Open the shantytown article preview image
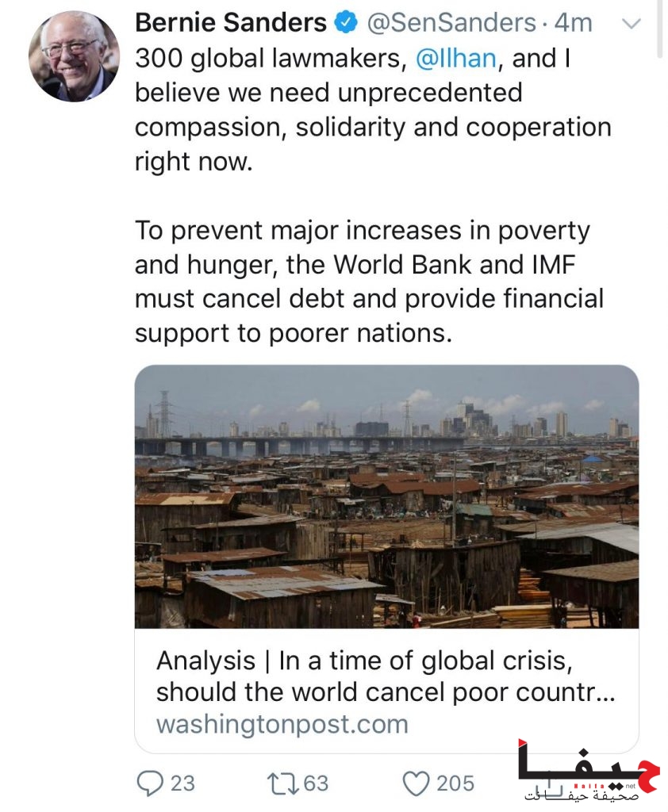This screenshot has height=812, width=668. pyautogui.click(x=386, y=496)
